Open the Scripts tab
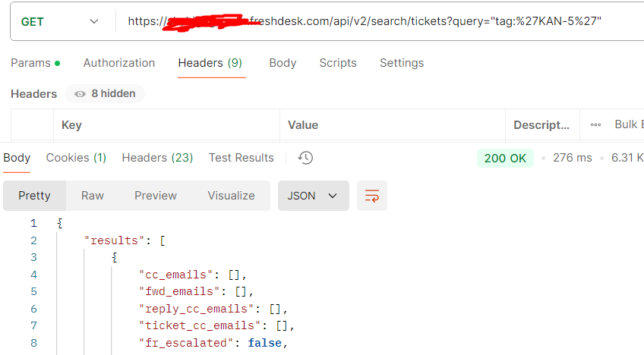 tap(338, 63)
